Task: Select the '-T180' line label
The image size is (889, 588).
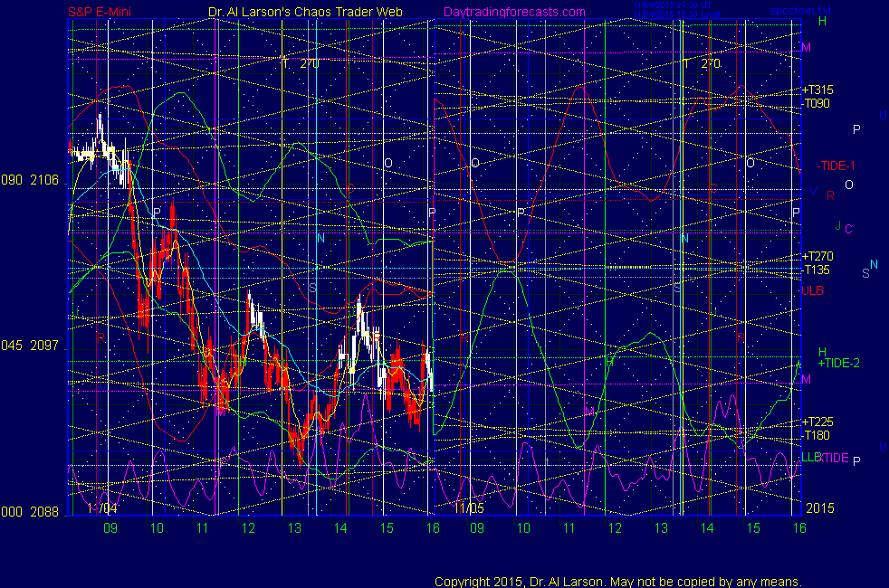Action: 816,435
